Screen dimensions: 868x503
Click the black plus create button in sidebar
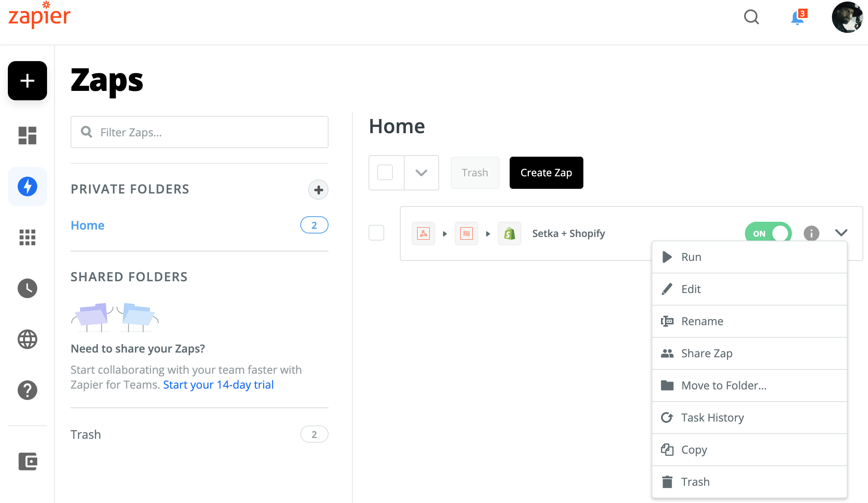click(27, 81)
